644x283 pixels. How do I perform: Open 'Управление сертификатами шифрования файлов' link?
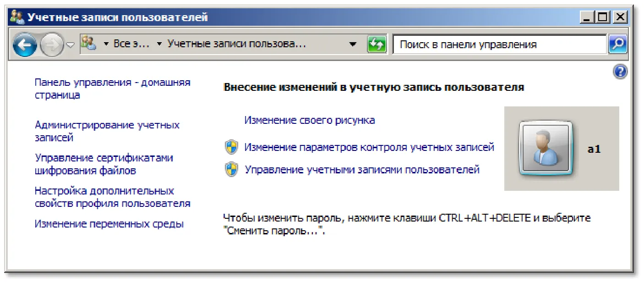click(104, 164)
